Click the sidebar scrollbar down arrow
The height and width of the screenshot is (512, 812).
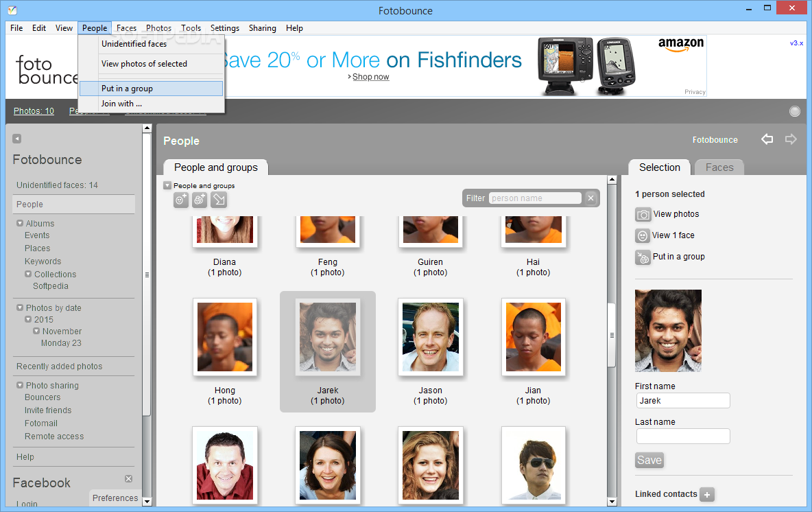(x=147, y=502)
